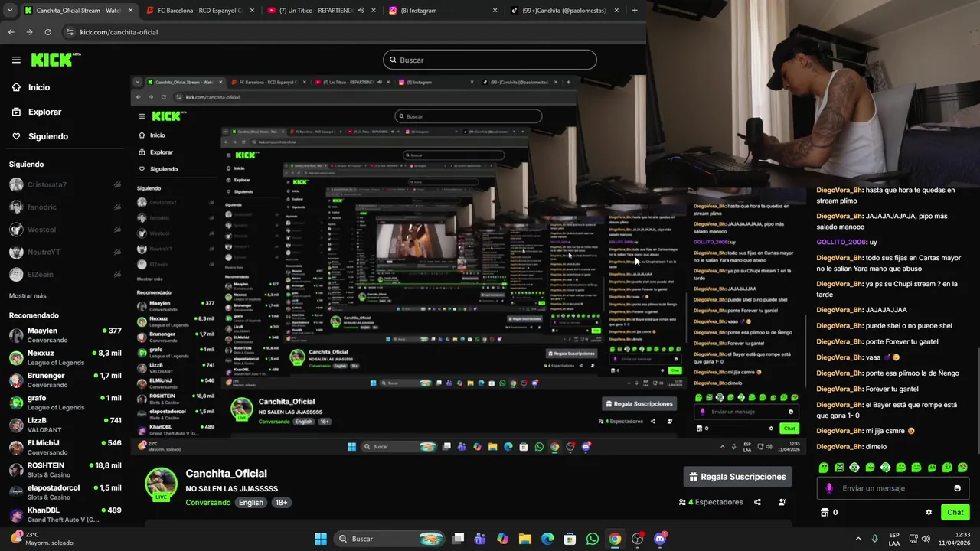Open recommended channel ROSHTEIN
This screenshot has width=980, height=551.
65,469
